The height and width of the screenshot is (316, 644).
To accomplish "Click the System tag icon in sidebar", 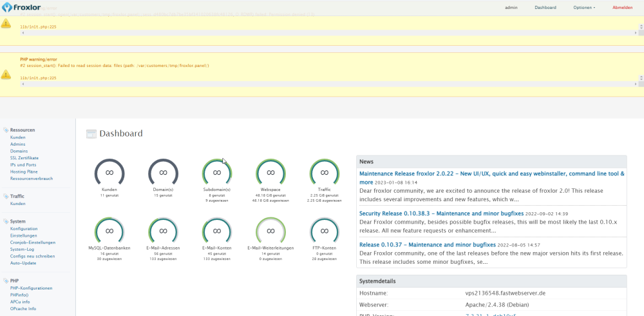I will [6, 221].
